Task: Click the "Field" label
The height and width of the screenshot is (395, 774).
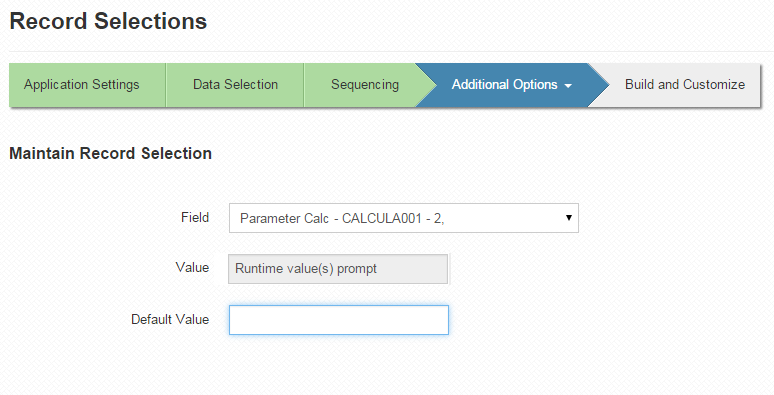Action: 195,217
